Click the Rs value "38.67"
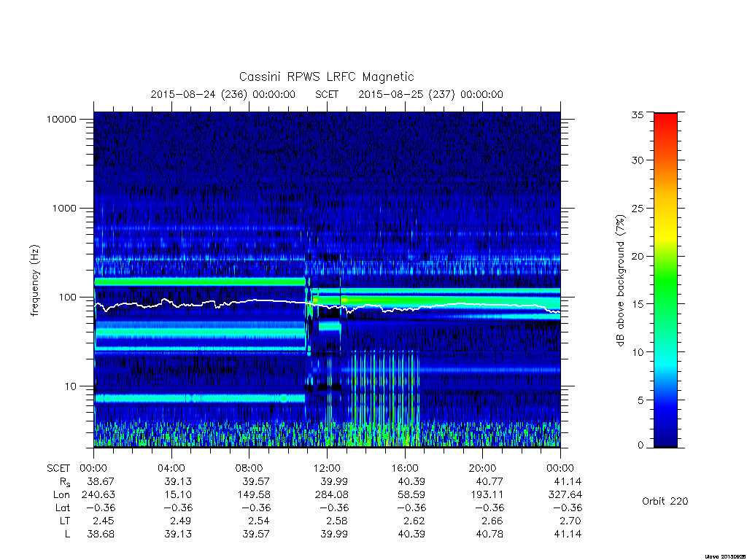This screenshot has height=560, width=747. (101, 481)
